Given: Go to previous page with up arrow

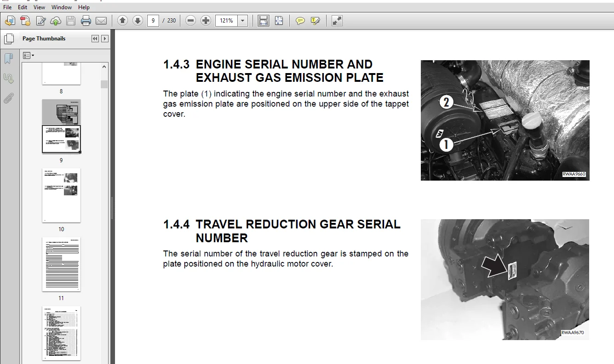Looking at the screenshot, I should (122, 20).
